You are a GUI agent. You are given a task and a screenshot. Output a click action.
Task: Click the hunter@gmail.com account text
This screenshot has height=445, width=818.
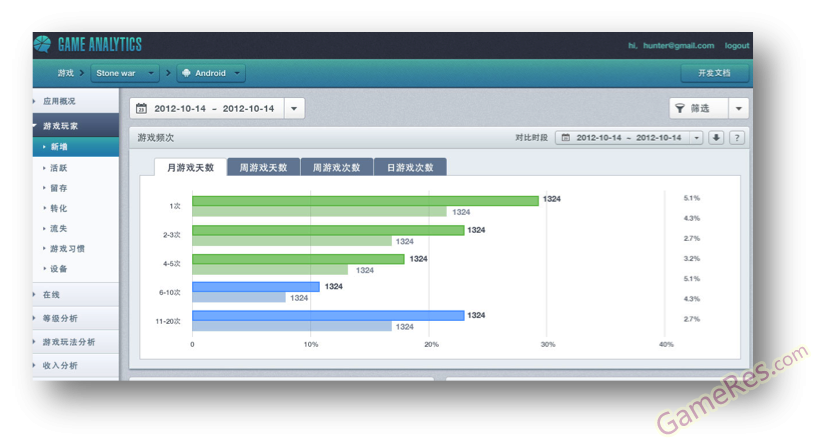tap(678, 46)
